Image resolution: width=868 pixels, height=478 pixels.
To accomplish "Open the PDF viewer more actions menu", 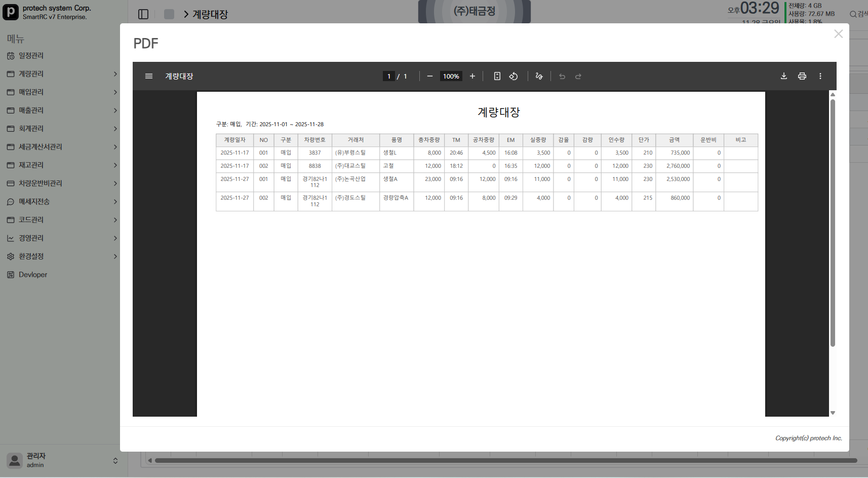I will [x=820, y=76].
